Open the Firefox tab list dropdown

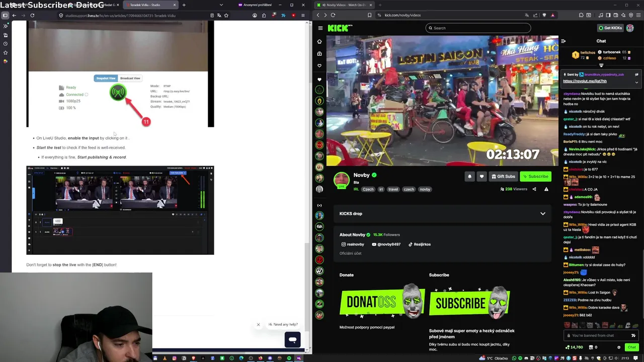click(x=221, y=5)
